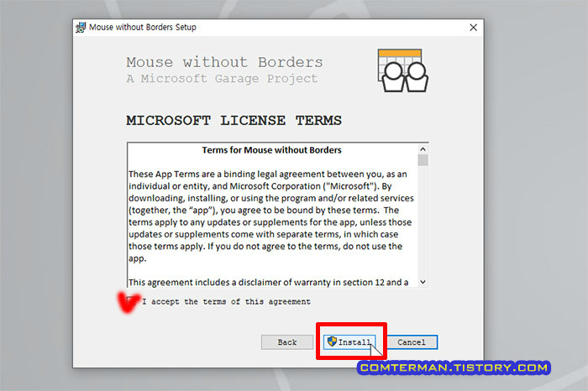This screenshot has height=391, width=588.
Task: Click the Mouse without Borders logo icon
Action: pos(403,70)
